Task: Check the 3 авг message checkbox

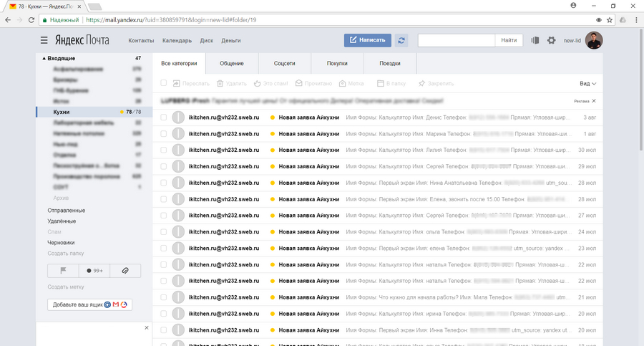Action: click(164, 117)
